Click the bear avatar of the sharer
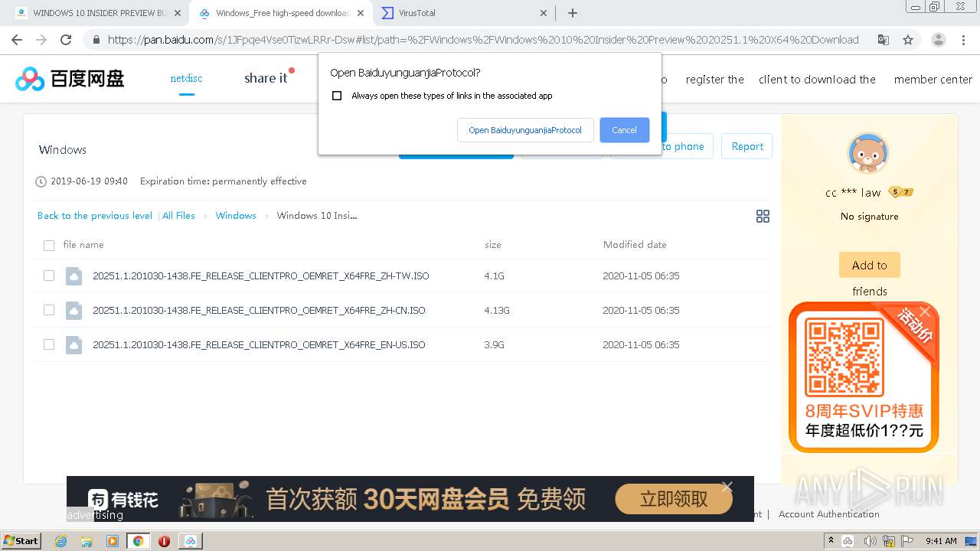The width and height of the screenshot is (980, 551). [868, 153]
